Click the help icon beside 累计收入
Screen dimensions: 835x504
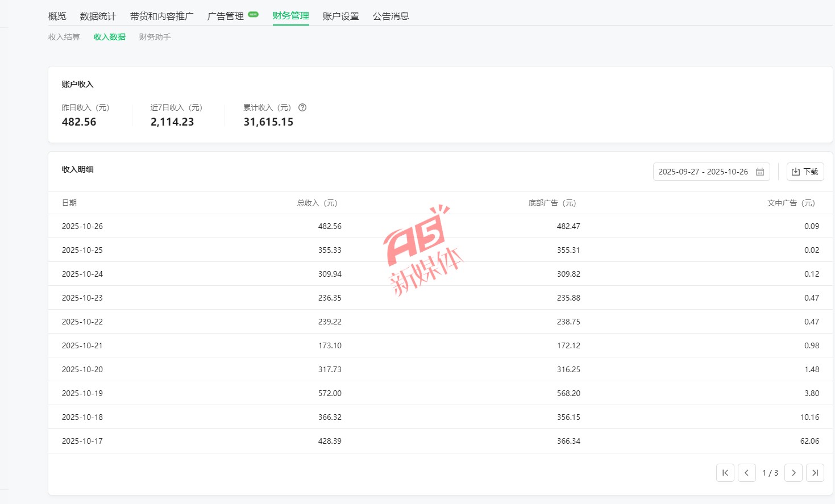(x=302, y=107)
